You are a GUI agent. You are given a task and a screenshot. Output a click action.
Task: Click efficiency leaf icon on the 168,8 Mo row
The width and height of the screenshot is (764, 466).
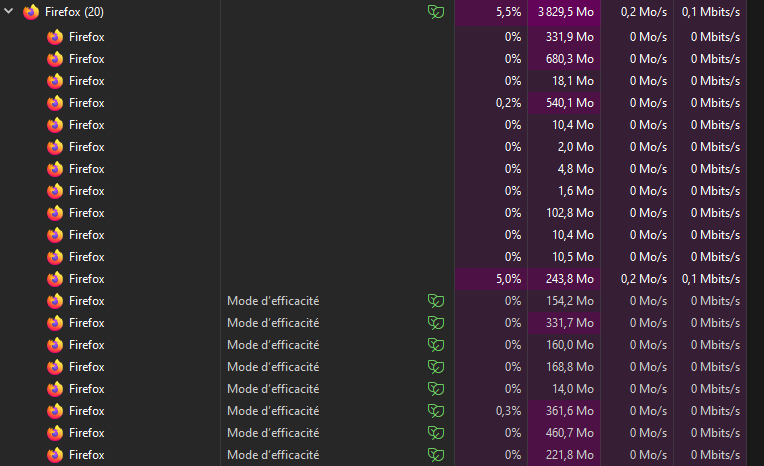436,367
